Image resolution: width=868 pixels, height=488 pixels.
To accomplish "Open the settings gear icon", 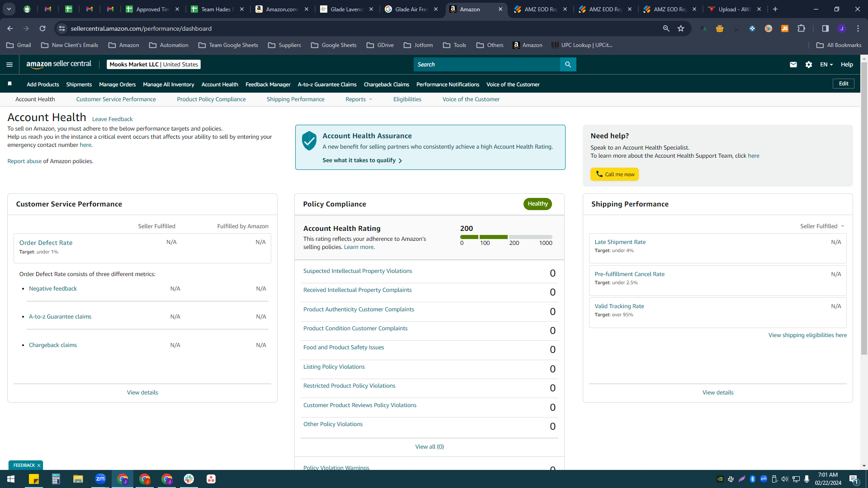I will coord(809,65).
